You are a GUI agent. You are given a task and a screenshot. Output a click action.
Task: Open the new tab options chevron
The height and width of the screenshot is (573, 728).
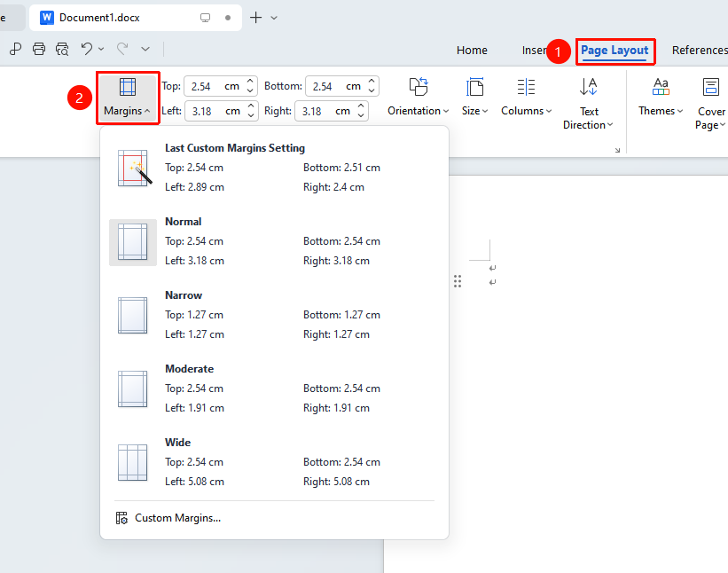(274, 18)
